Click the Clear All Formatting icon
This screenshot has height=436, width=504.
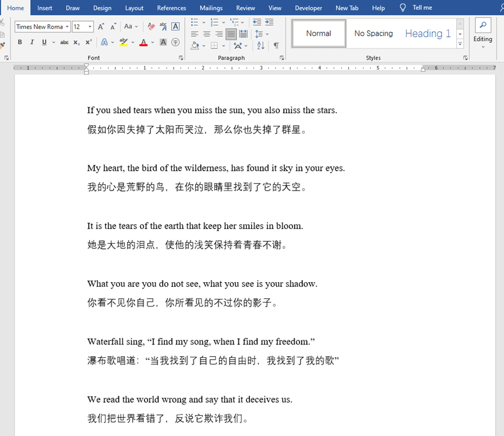point(150,26)
